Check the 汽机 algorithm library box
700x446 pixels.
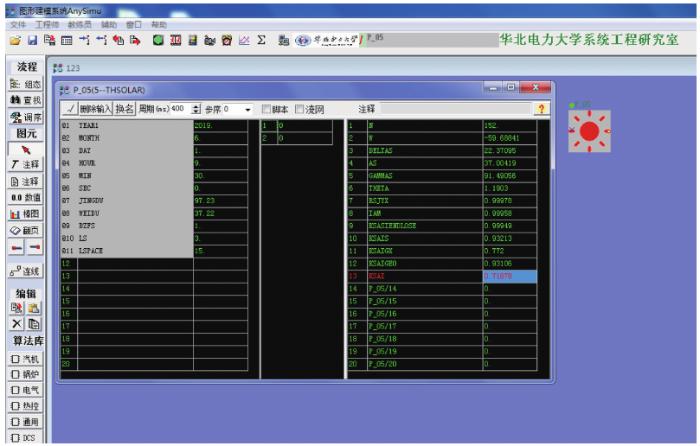pos(16,358)
